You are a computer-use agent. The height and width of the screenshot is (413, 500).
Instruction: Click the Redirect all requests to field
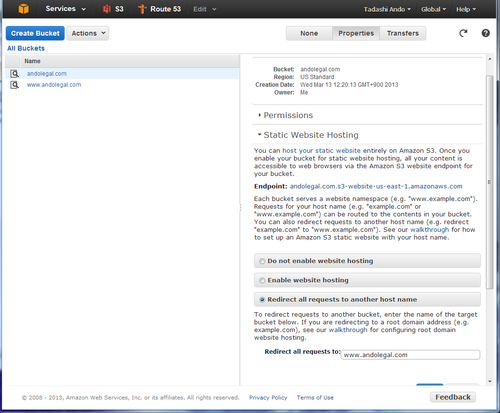[410, 355]
